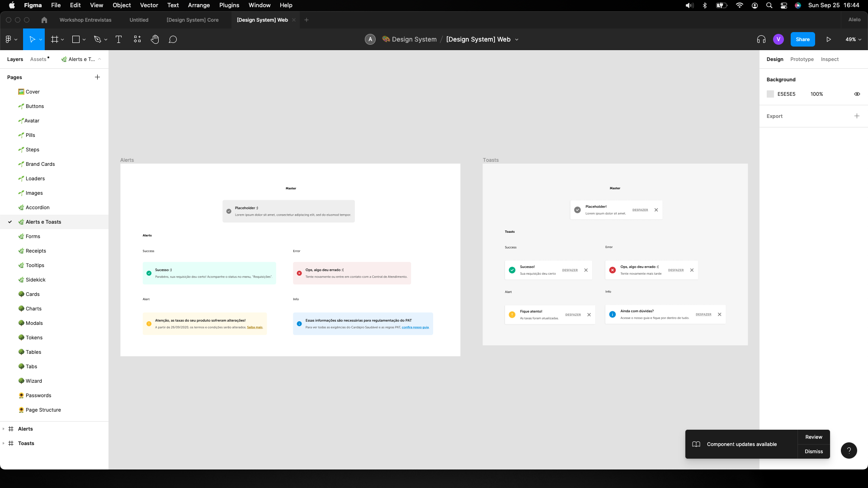Expand the Toasts frame layer
This screenshot has height=488, width=868.
(x=4, y=443)
